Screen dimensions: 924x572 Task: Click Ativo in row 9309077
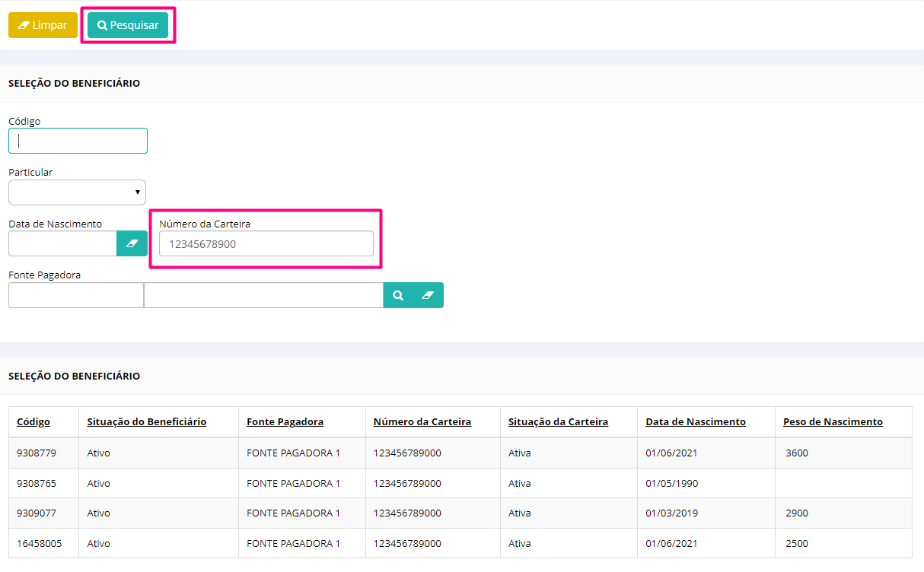click(98, 513)
